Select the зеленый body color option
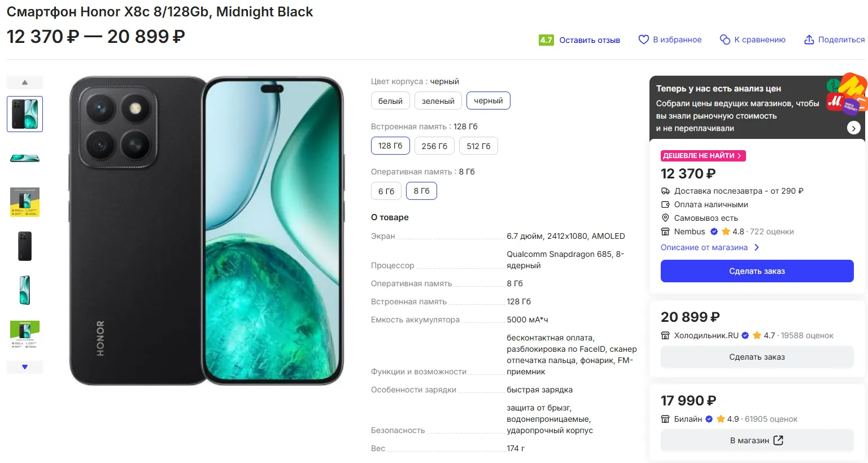The height and width of the screenshot is (463, 868). [x=438, y=101]
